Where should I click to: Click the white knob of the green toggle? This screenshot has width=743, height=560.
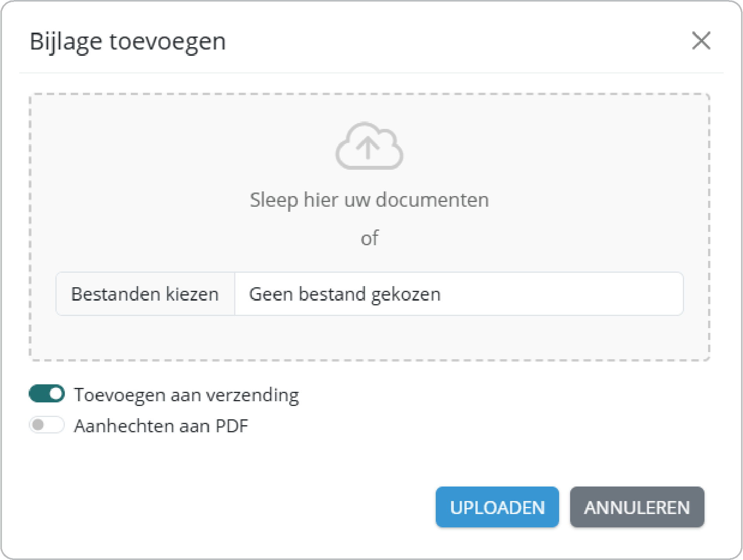tap(57, 394)
